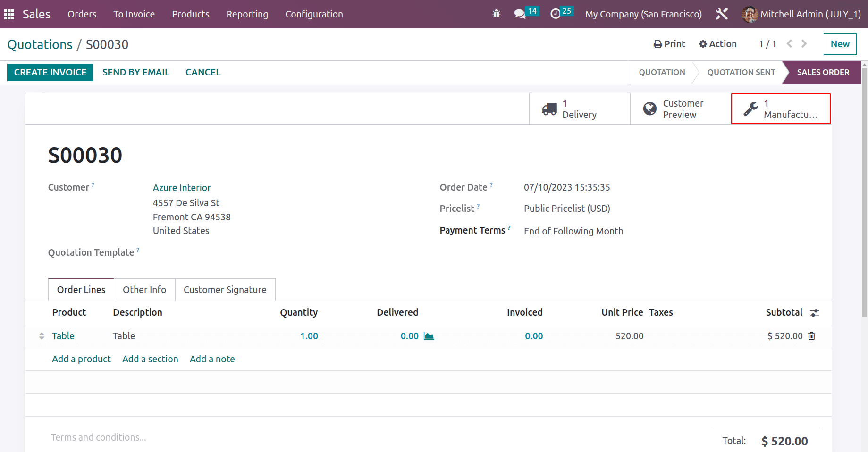The image size is (868, 452).
Task: Click Add a product link
Action: (x=81, y=359)
